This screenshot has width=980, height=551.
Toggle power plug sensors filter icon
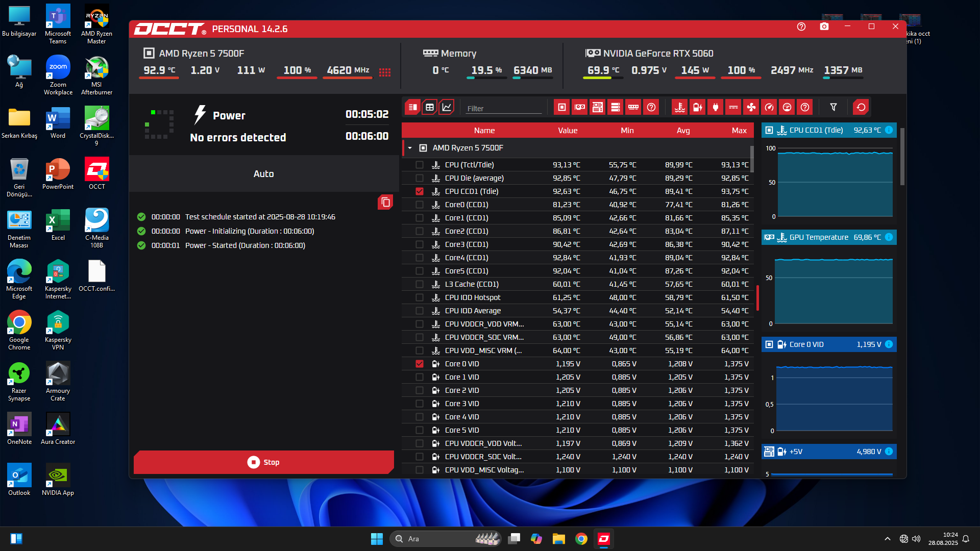pos(716,107)
